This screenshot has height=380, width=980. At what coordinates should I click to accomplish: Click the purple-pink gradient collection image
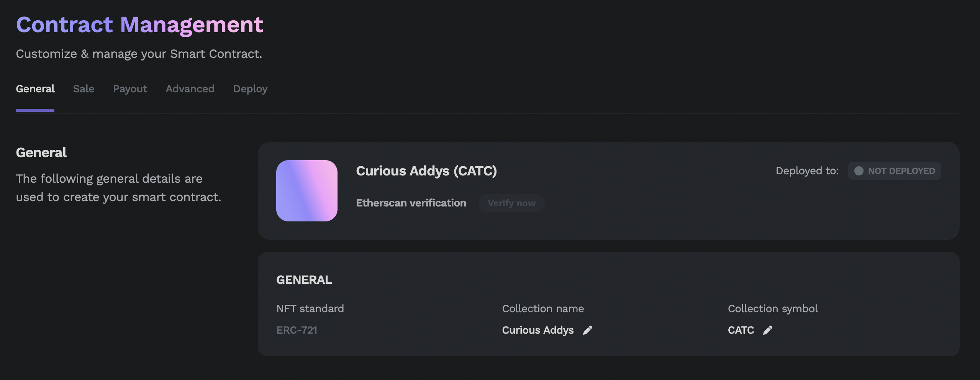tap(307, 191)
